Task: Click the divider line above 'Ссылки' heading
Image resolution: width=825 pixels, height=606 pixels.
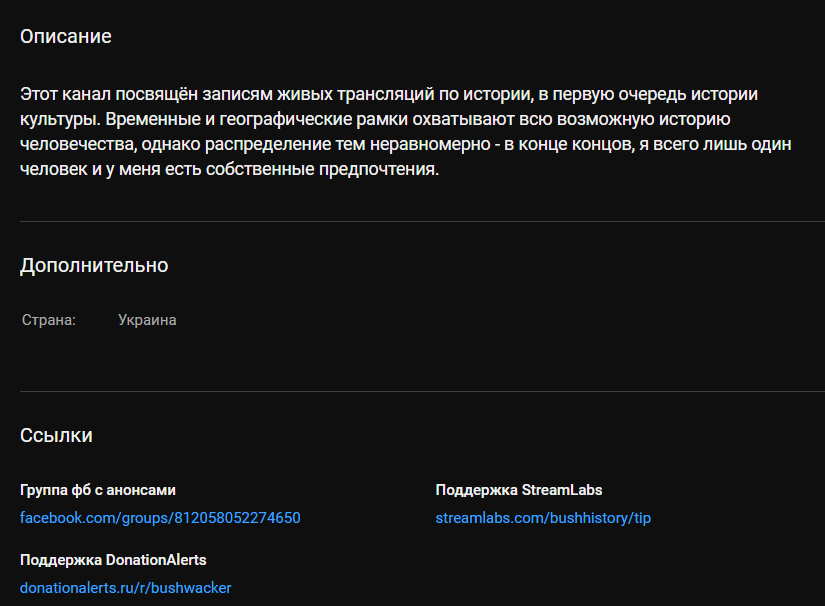Action: pyautogui.click(x=422, y=391)
